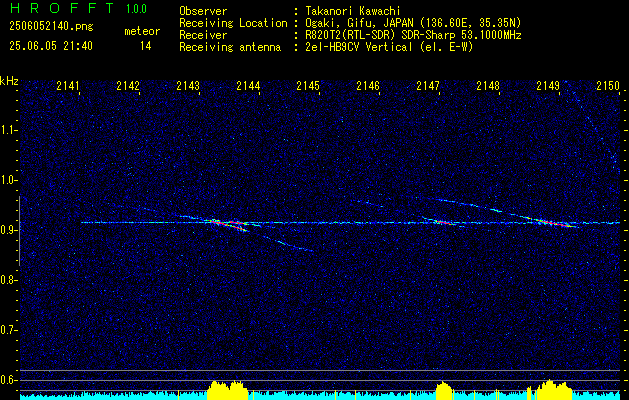Click the gray vertical range bar at left edge

19,231
